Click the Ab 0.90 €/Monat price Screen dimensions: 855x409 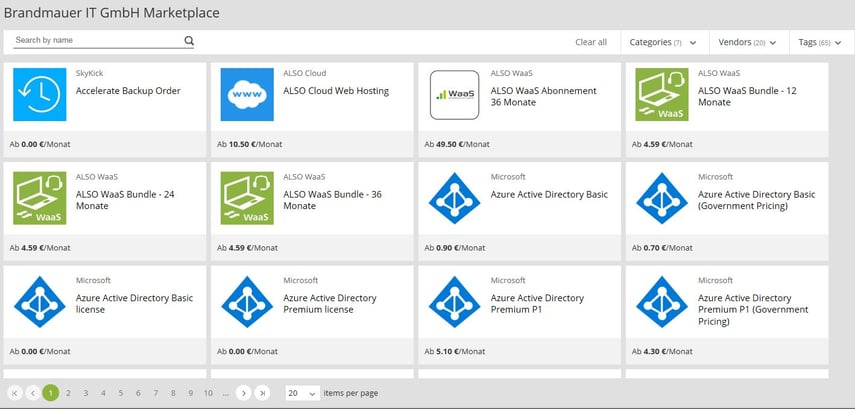455,248
